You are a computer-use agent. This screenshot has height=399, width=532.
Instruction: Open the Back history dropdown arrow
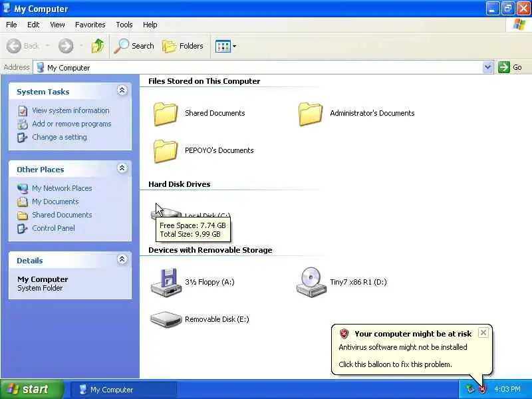pyautogui.click(x=47, y=46)
